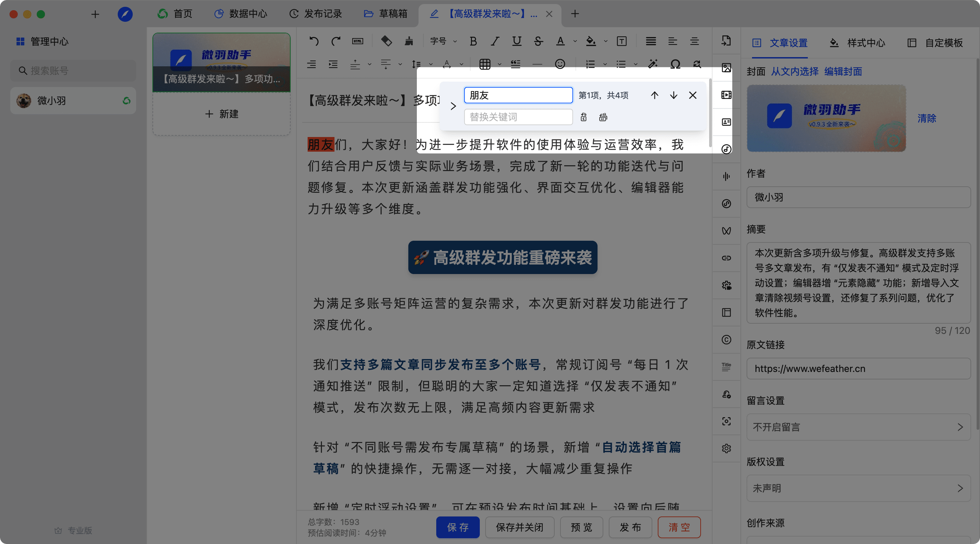The height and width of the screenshot is (544, 980).
Task: Insert special character with Omega icon
Action: click(675, 64)
